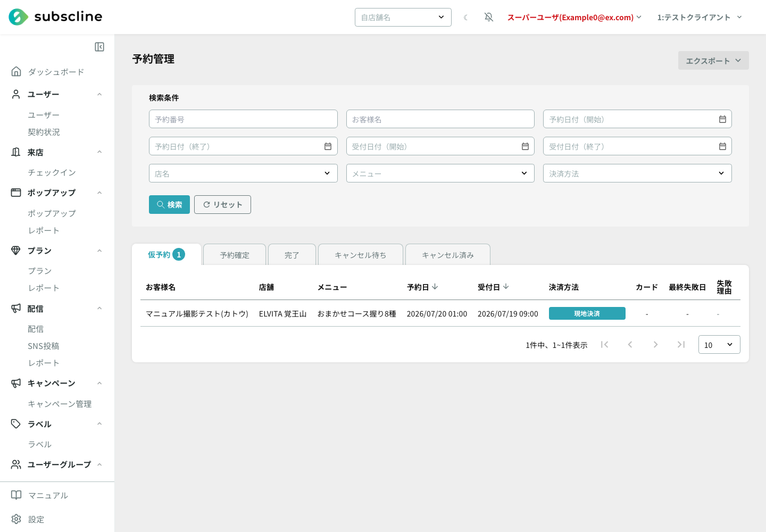Switch to the キャンセル待ち tab

(x=361, y=255)
